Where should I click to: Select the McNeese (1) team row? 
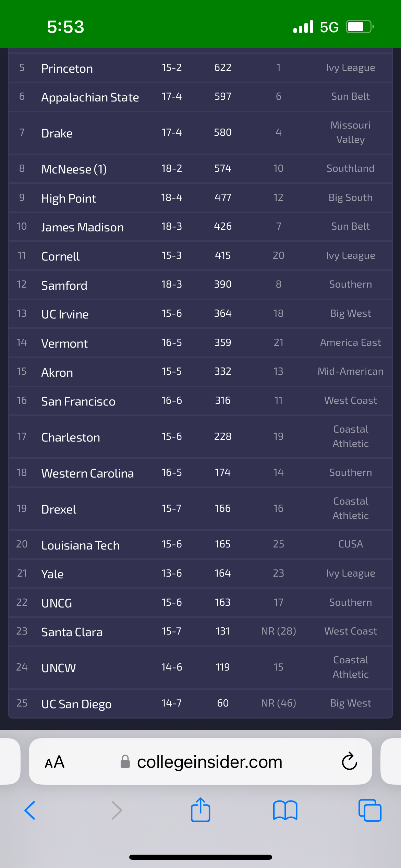(200, 169)
